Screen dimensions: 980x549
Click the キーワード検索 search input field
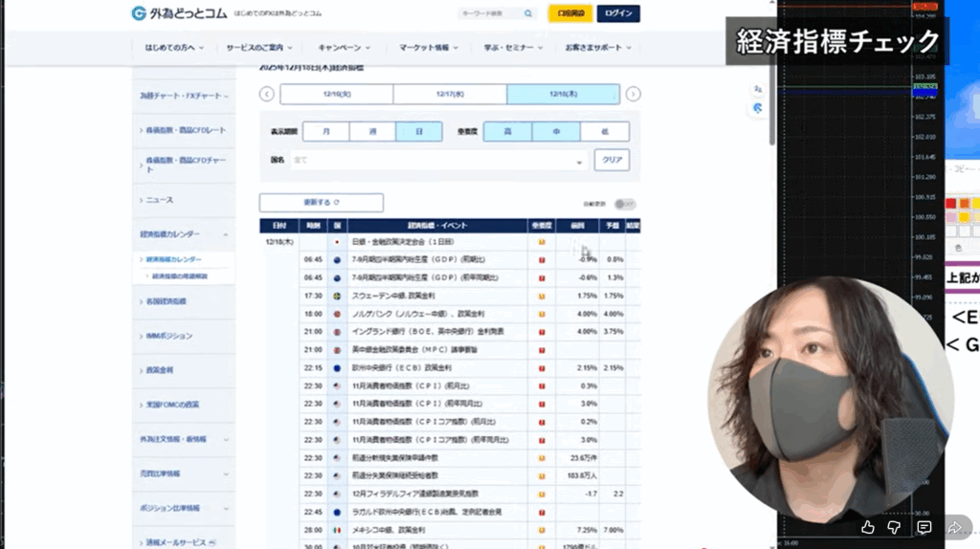tap(488, 13)
